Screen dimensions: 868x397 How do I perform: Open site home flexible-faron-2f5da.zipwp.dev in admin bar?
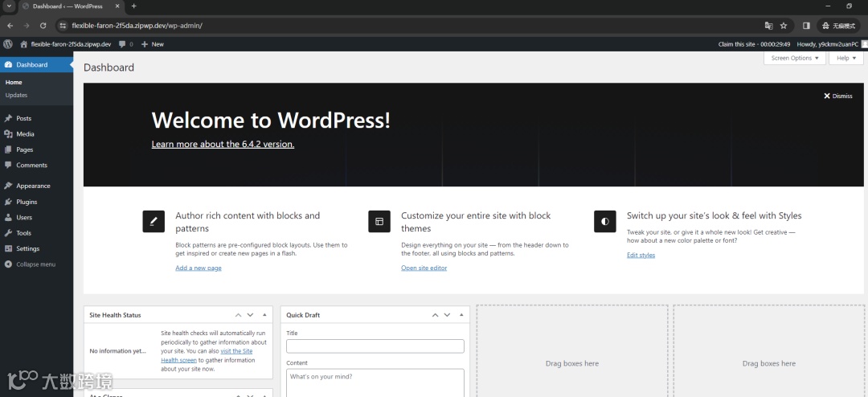pyautogui.click(x=65, y=43)
